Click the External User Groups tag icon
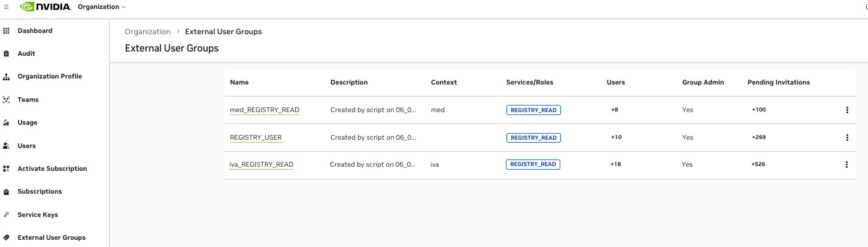 click(7, 237)
